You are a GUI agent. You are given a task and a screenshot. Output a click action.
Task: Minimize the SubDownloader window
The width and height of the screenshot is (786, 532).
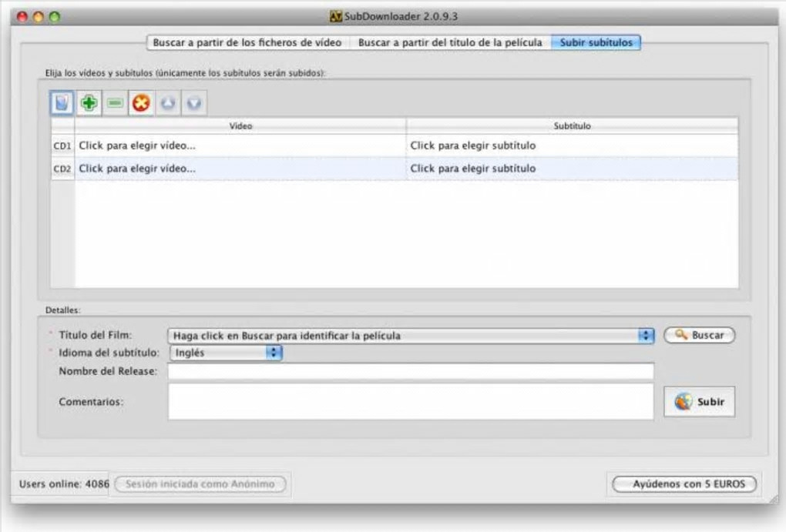point(38,16)
